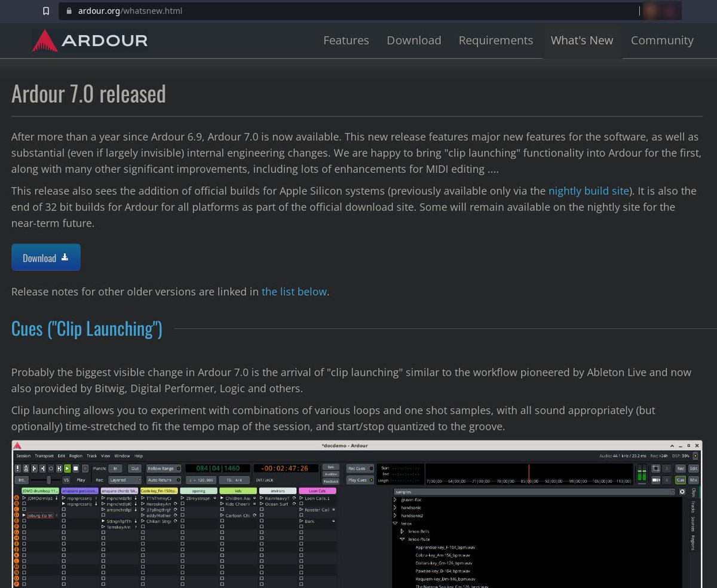Click the green Play transport button
The height and width of the screenshot is (588, 717).
coord(68,468)
